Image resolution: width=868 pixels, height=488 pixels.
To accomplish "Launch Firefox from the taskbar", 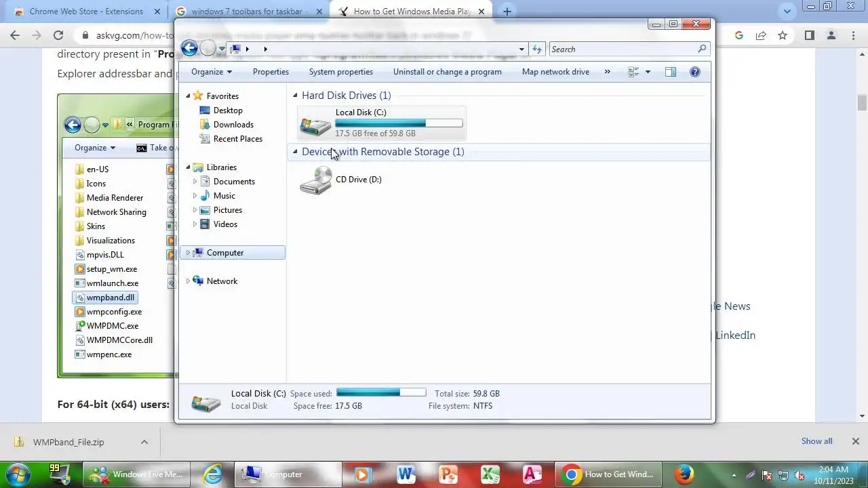I will (684, 474).
